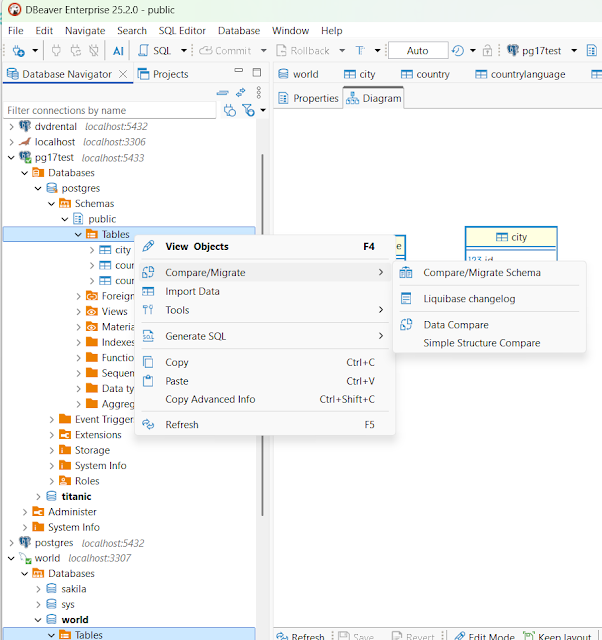Click the transaction log clock icon
Viewport: 602px width, 640px height.
(458, 51)
